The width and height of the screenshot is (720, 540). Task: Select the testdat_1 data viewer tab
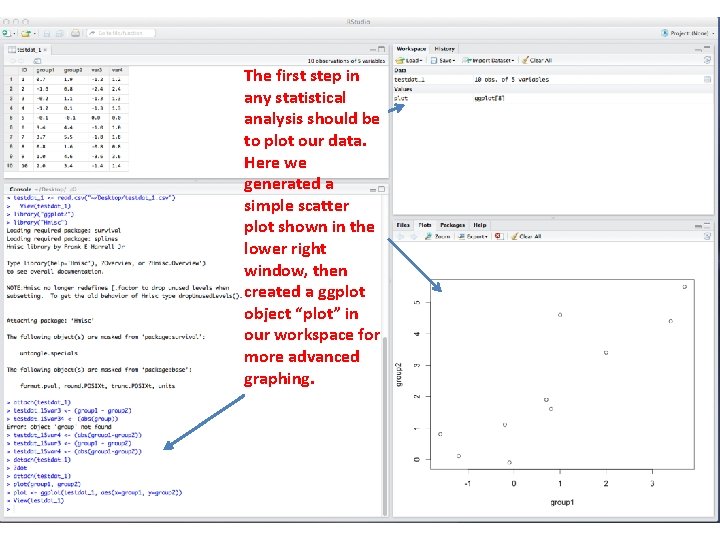(29, 49)
